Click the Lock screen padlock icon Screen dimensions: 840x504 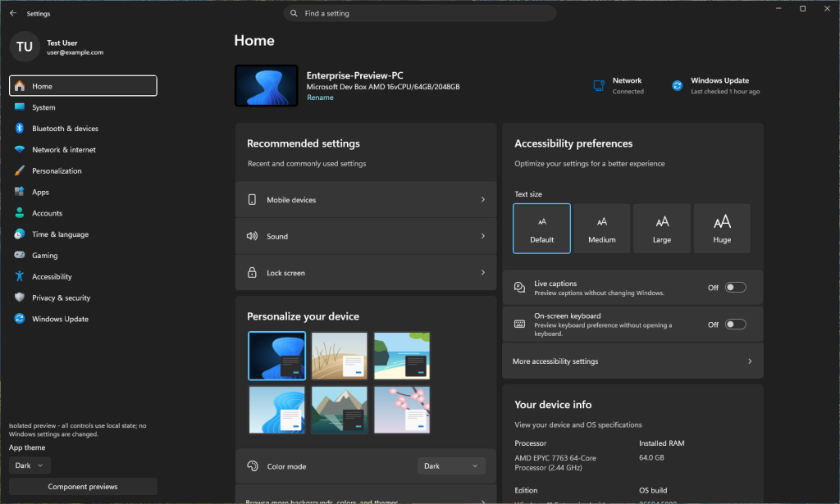coord(252,272)
